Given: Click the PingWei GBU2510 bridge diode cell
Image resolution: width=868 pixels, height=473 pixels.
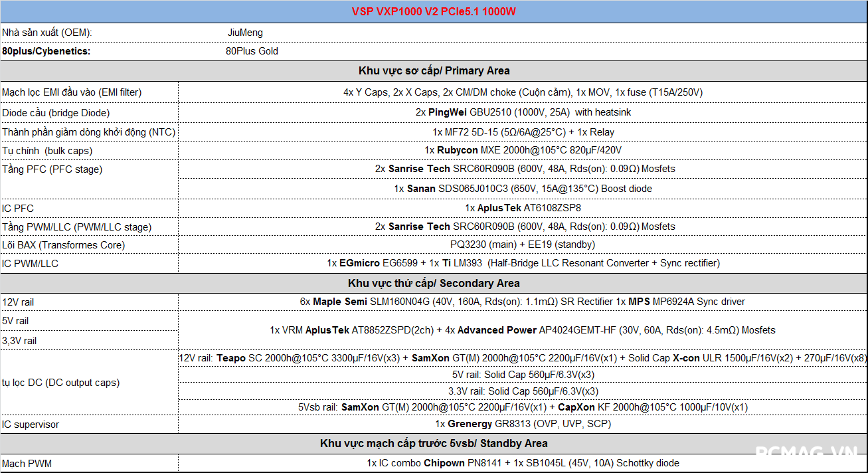Looking at the screenshot, I should pos(523,112).
